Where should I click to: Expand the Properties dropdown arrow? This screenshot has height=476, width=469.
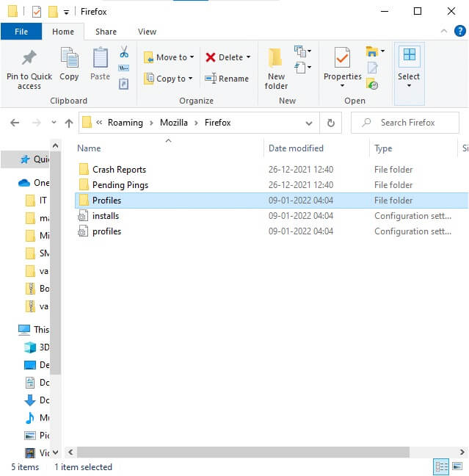pyautogui.click(x=342, y=86)
